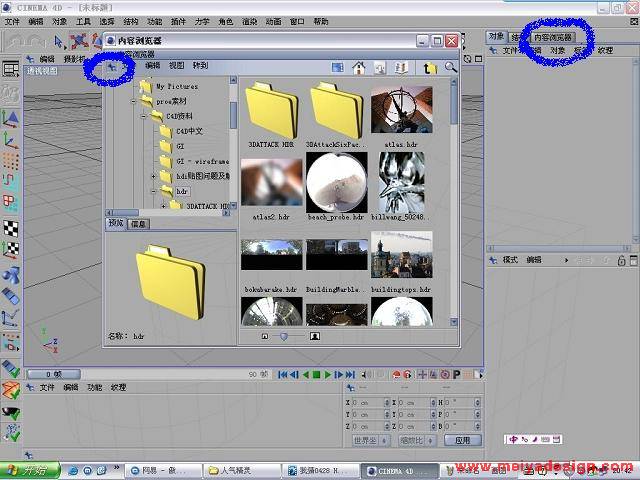640x480 pixels.
Task: Click home icon in content browser toolbar
Action: tap(359, 68)
